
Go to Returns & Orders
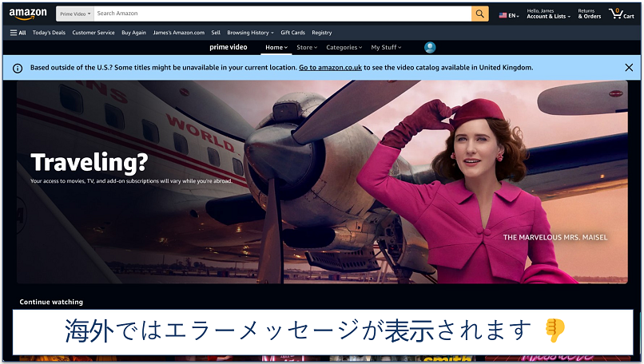click(589, 14)
